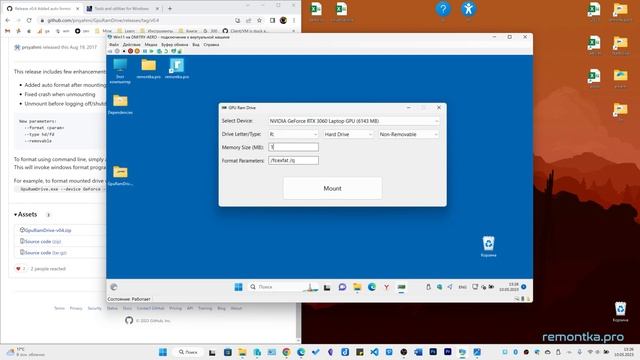Click the heart reaction on the GitHub release
The image size is (640, 360).
(20, 269)
